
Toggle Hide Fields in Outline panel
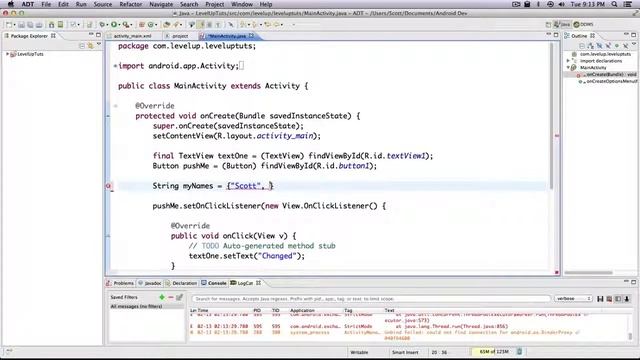tap(600, 46)
